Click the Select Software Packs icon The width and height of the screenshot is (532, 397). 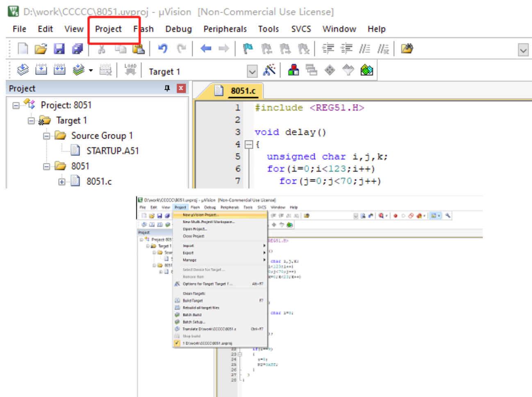tap(348, 70)
